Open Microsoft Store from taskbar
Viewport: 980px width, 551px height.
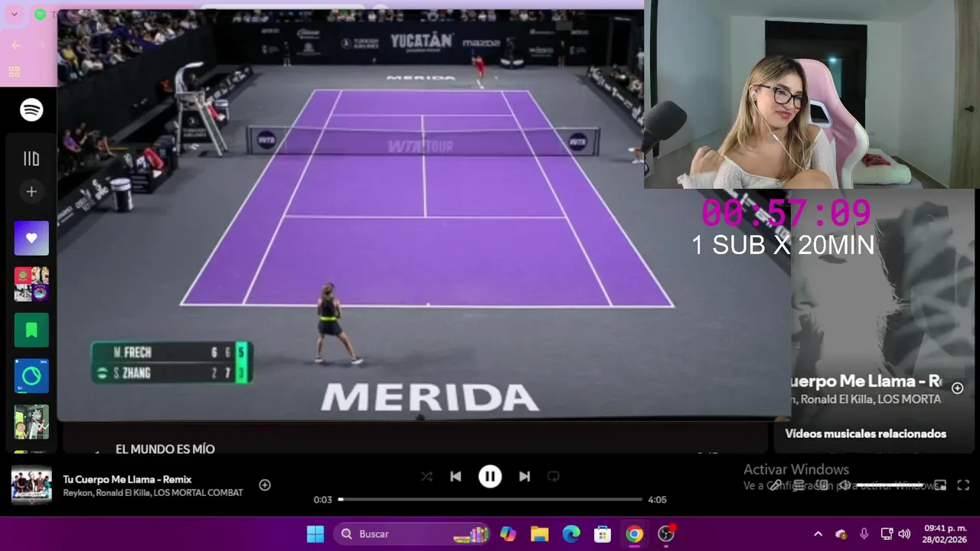(x=603, y=534)
